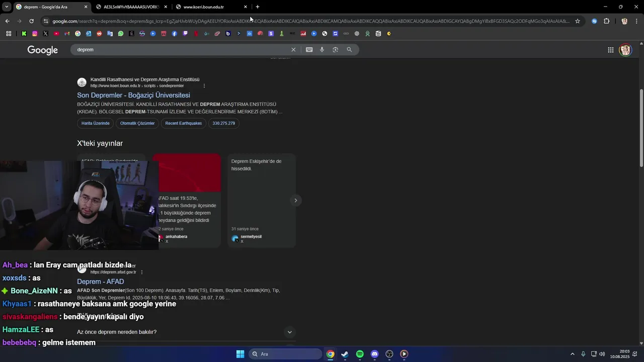Open the volume control in system tray

(x=602, y=354)
